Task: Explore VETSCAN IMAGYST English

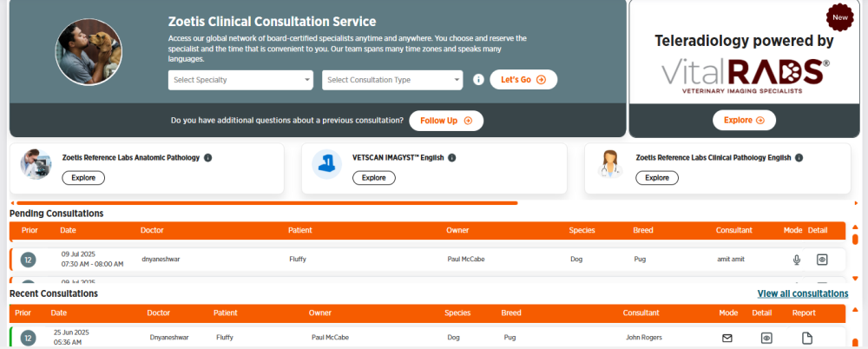Action: click(x=373, y=178)
